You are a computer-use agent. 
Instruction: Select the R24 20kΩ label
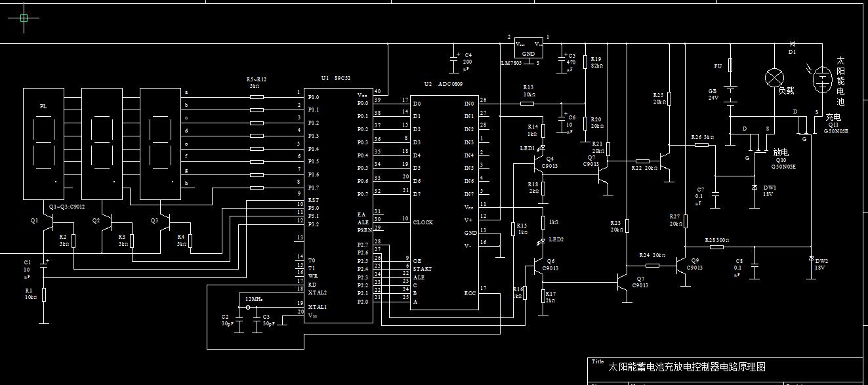tap(653, 254)
